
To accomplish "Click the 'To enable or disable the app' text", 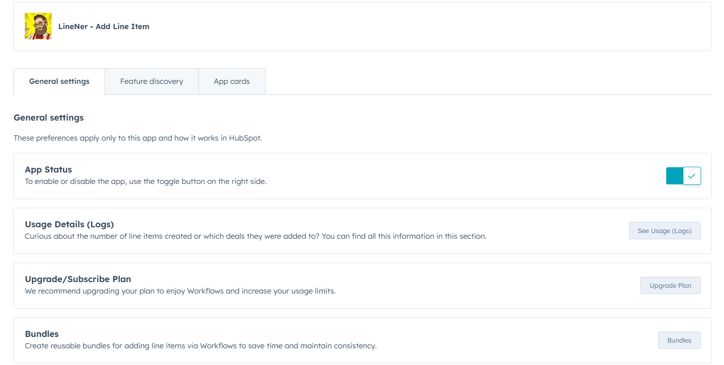I will tap(145, 181).
